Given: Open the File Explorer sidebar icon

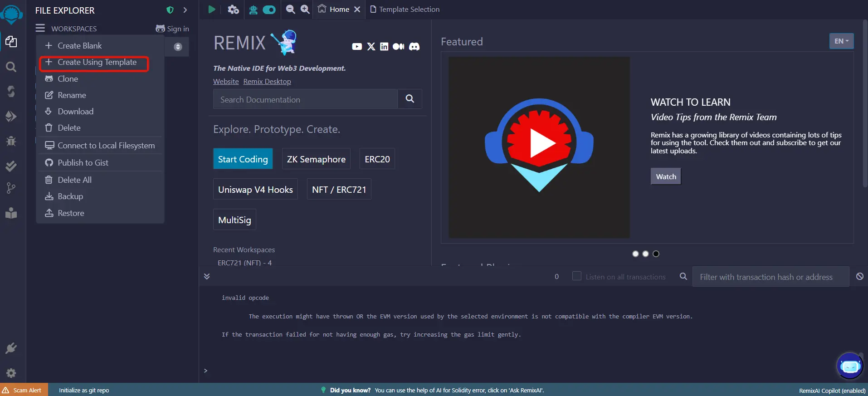Looking at the screenshot, I should click(11, 42).
